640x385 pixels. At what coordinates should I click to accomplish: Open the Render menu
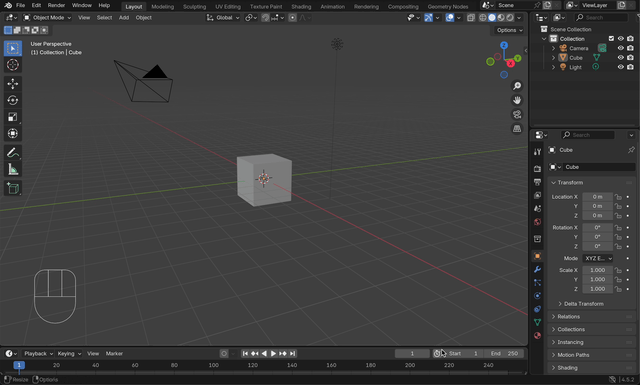[x=56, y=5]
